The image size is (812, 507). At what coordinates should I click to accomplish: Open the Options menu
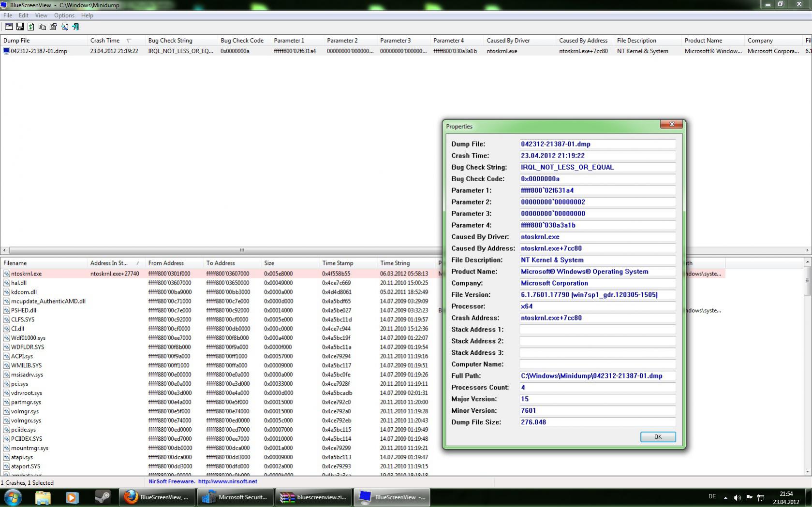[x=64, y=15]
